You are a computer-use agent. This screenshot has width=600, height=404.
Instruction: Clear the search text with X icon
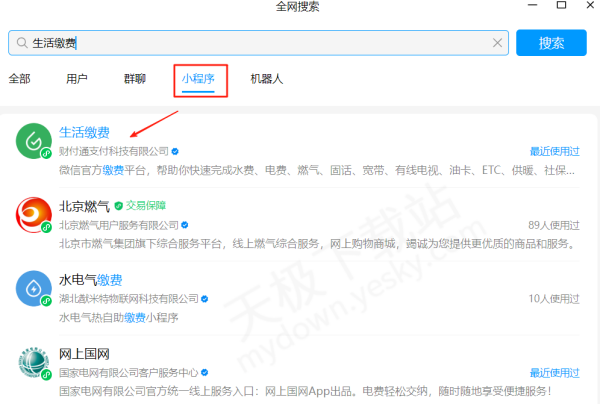click(x=497, y=43)
